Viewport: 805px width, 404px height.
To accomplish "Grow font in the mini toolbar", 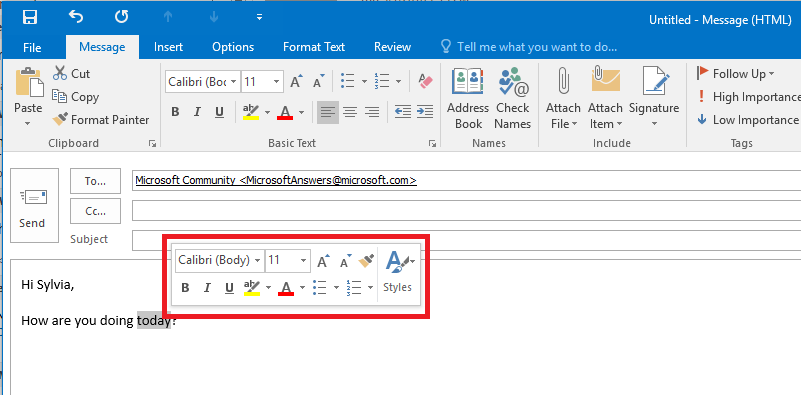I will pos(323,261).
